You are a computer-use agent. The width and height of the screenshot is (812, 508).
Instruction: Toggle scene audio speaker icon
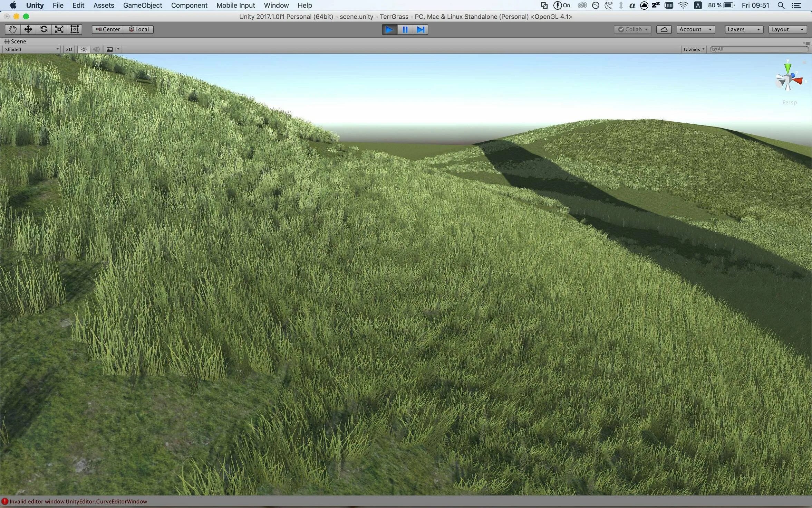point(96,49)
